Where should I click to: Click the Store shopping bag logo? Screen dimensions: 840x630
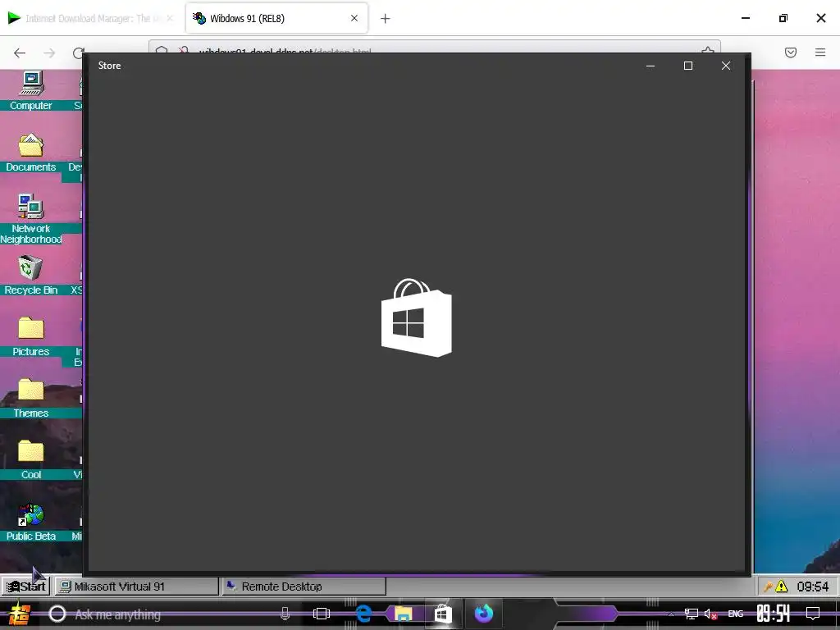(416, 317)
